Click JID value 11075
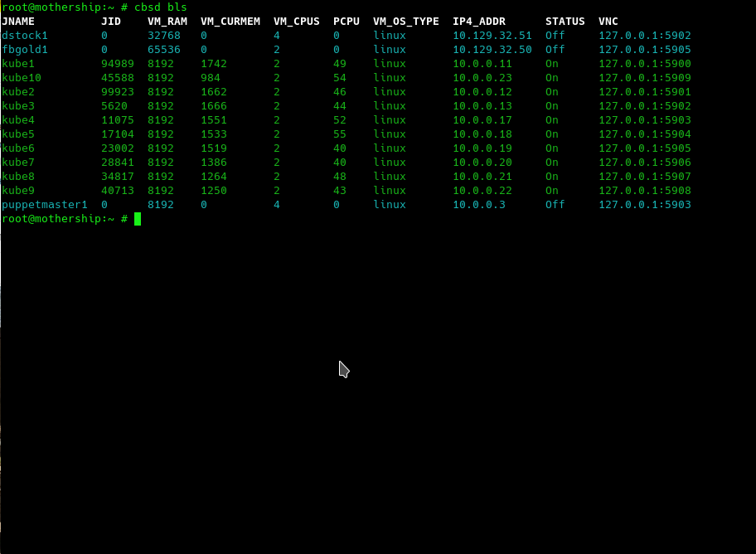This screenshot has width=756, height=554. pyautogui.click(x=118, y=119)
